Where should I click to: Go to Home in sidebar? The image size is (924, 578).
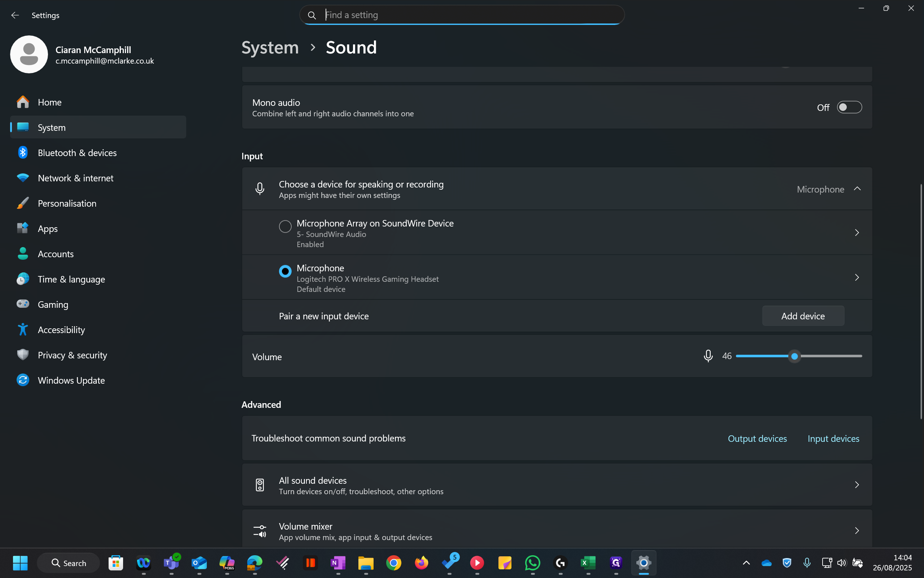[98, 102]
